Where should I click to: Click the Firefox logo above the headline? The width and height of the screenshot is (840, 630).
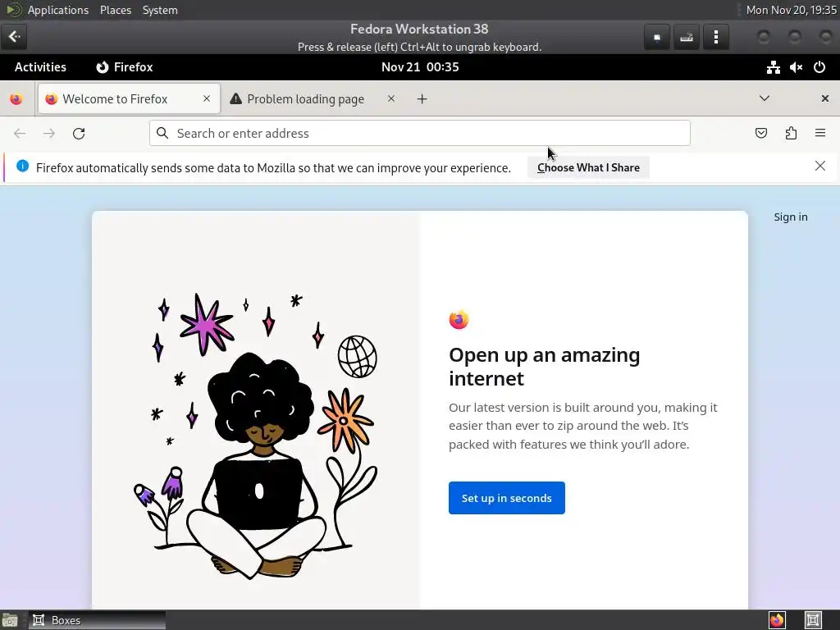[459, 320]
